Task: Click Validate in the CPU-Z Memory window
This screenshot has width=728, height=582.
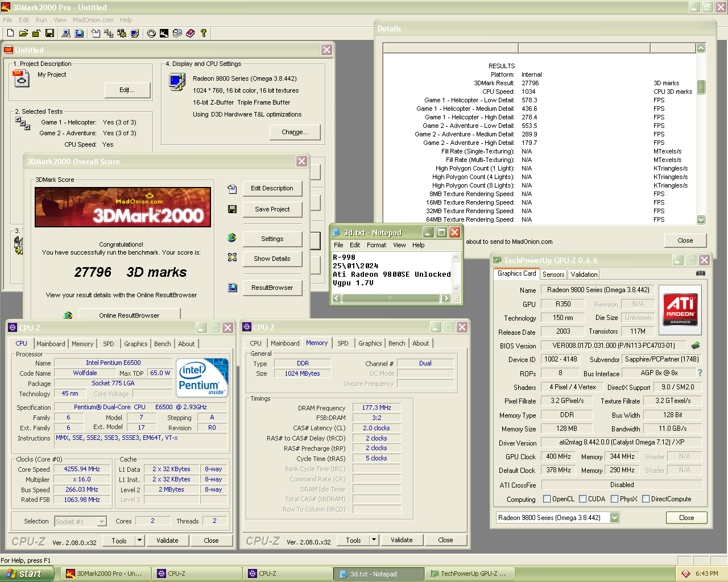Action: pos(402,540)
